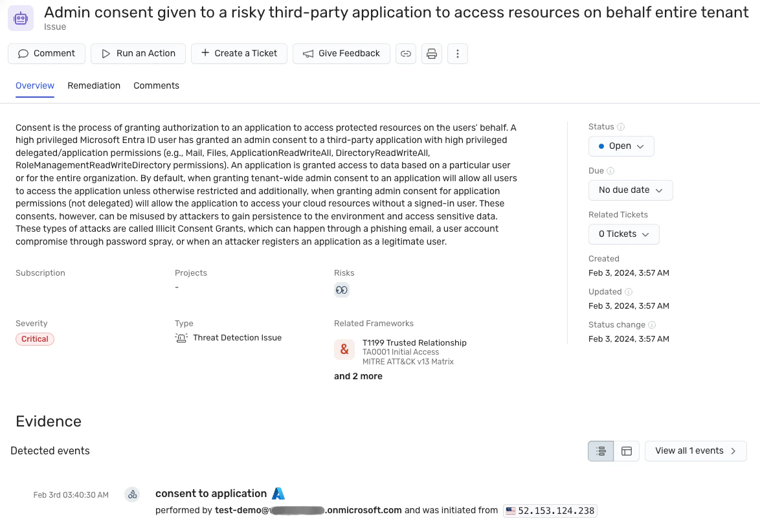Click the Risks eyes icon
The height and width of the screenshot is (532, 760).
342,290
